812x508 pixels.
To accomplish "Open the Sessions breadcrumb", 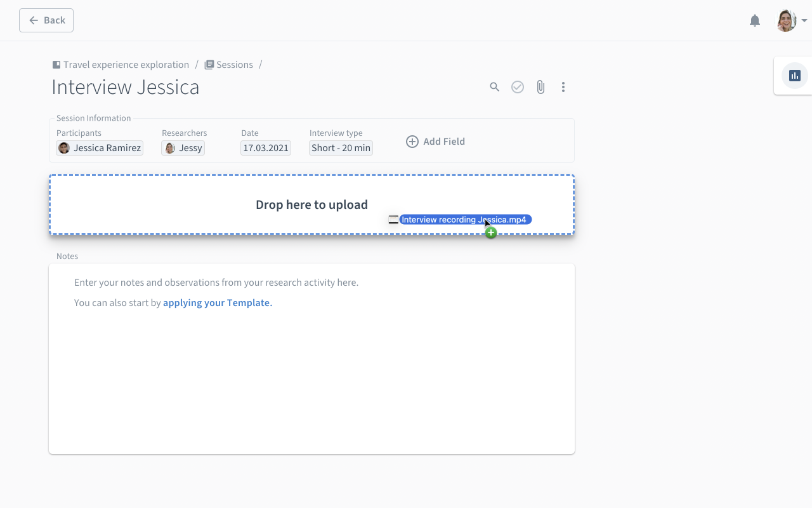I will (228, 65).
